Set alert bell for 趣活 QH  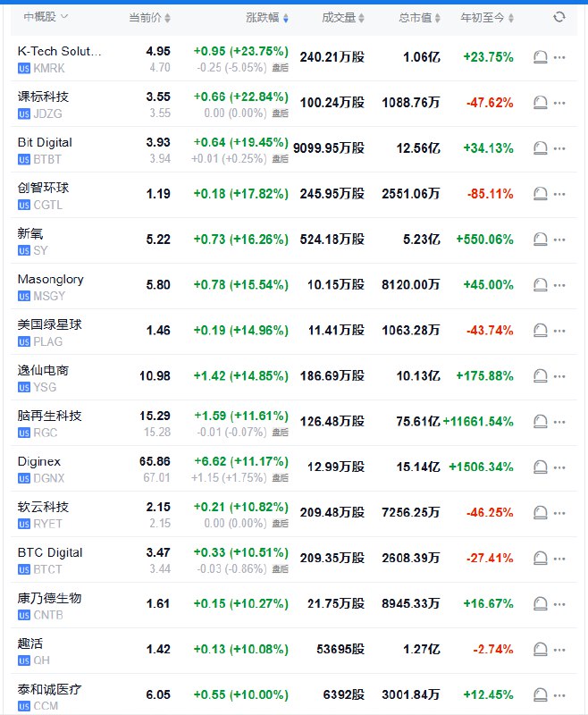540,650
